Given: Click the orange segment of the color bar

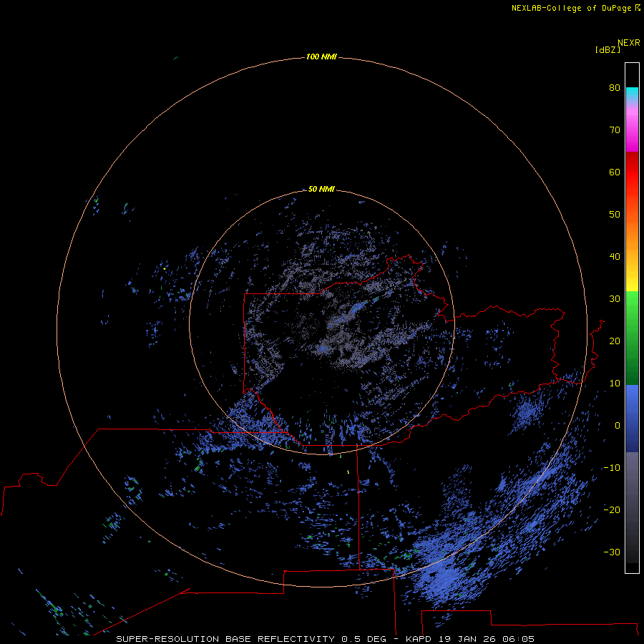Looking at the screenshot, I should pos(632,234).
